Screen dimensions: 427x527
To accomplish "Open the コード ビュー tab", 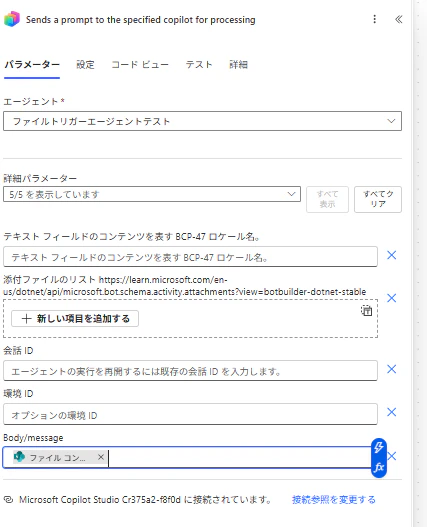I will click(x=140, y=65).
